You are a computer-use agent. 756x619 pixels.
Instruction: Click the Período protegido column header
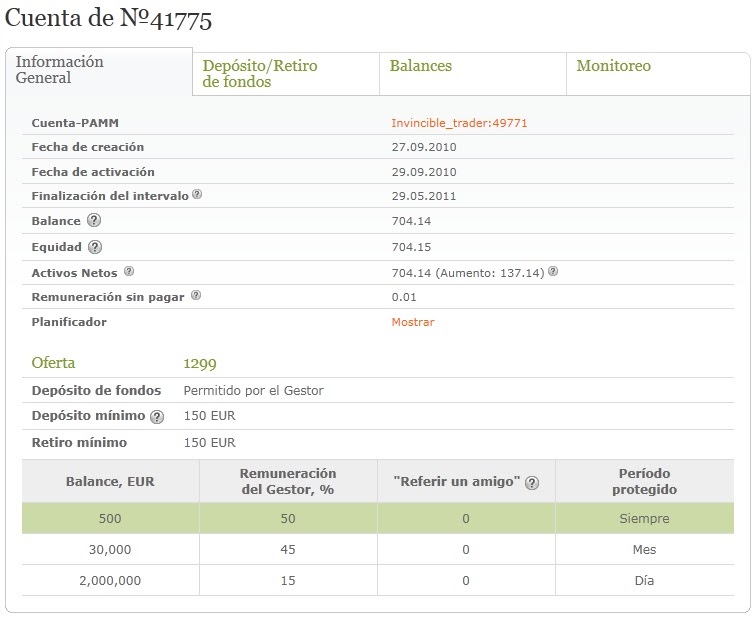click(x=645, y=481)
